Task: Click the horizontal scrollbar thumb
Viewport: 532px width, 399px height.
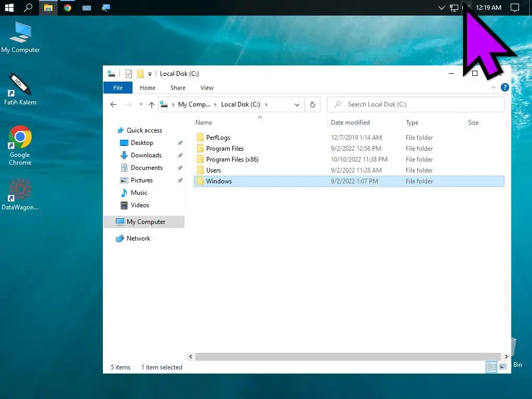Action: [348, 356]
